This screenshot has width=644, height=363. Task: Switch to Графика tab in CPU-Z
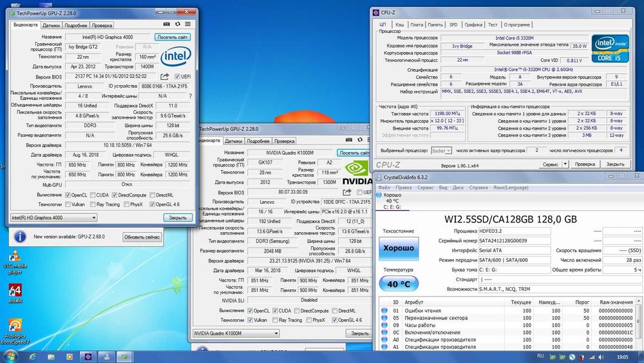[x=473, y=25]
